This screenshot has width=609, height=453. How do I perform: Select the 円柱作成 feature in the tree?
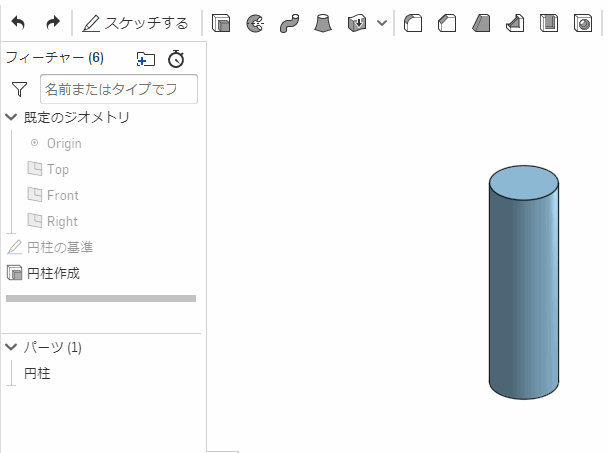(x=53, y=273)
